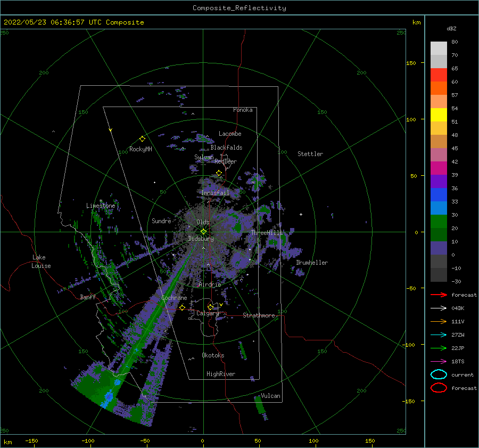Click the HighRiver map label

pos(221,374)
